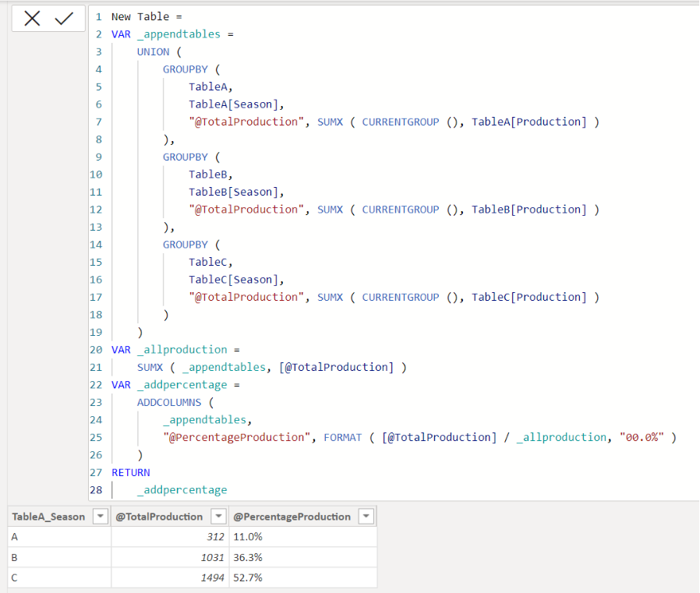This screenshot has height=593, width=700.
Task: Click line number 1 in the gutter
Action: (x=99, y=17)
